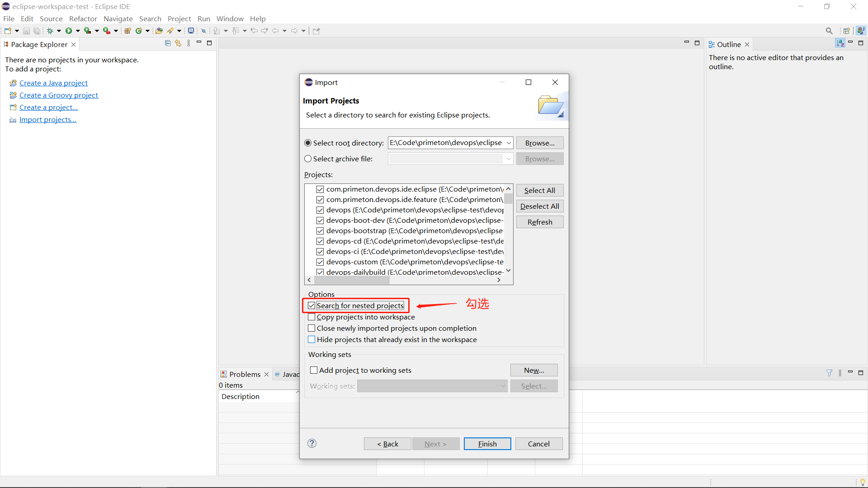Click the Select All button
The image size is (868, 488).
click(539, 189)
